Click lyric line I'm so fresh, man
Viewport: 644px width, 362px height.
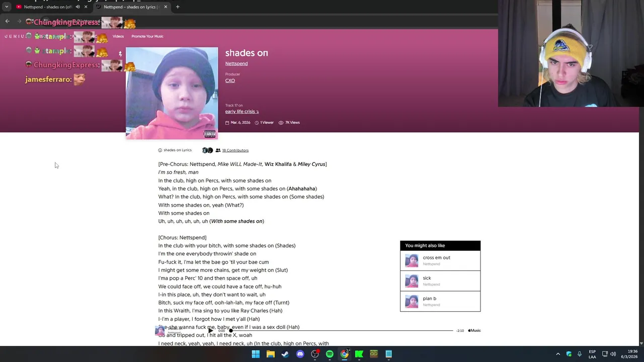178,172
